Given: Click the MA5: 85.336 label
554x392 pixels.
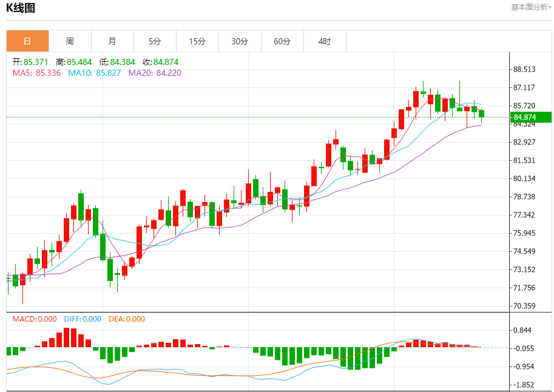Looking at the screenshot, I should [x=37, y=73].
